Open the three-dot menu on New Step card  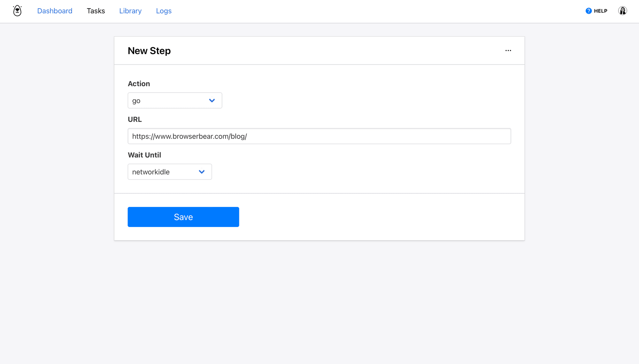click(508, 50)
